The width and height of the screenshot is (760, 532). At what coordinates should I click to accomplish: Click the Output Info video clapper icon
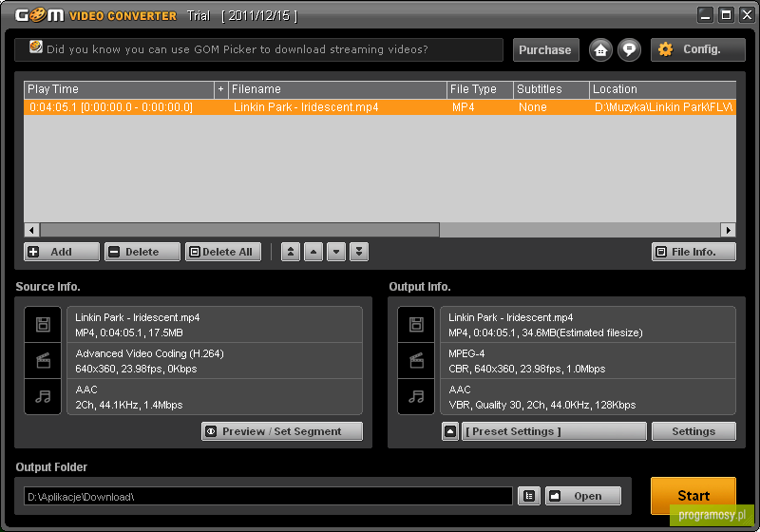(x=416, y=360)
